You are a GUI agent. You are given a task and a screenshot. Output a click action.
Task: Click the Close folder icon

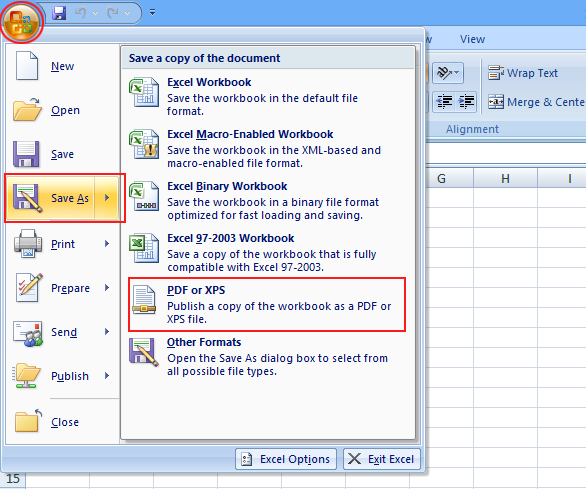click(x=28, y=420)
